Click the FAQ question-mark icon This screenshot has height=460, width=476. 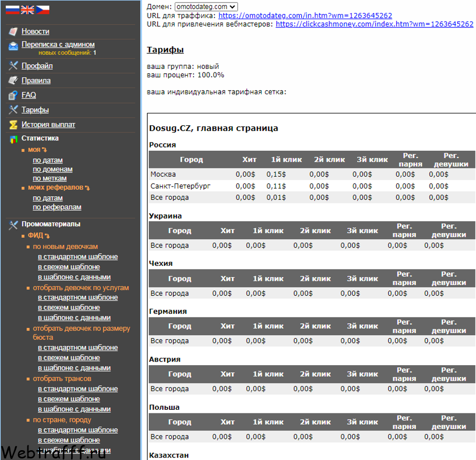tap(13, 95)
